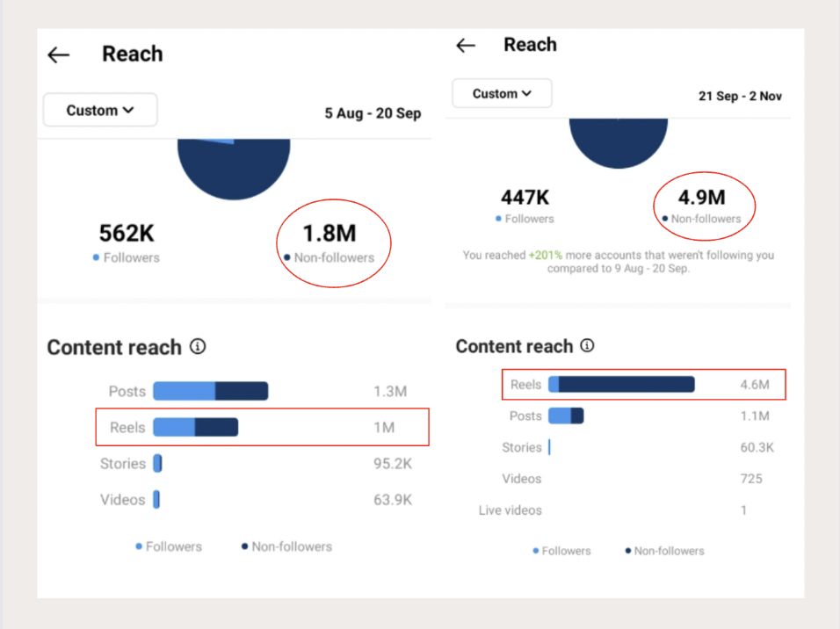Click the Posts bar valued at 1.1M
Image resolution: width=840 pixels, height=629 pixels.
(x=566, y=416)
